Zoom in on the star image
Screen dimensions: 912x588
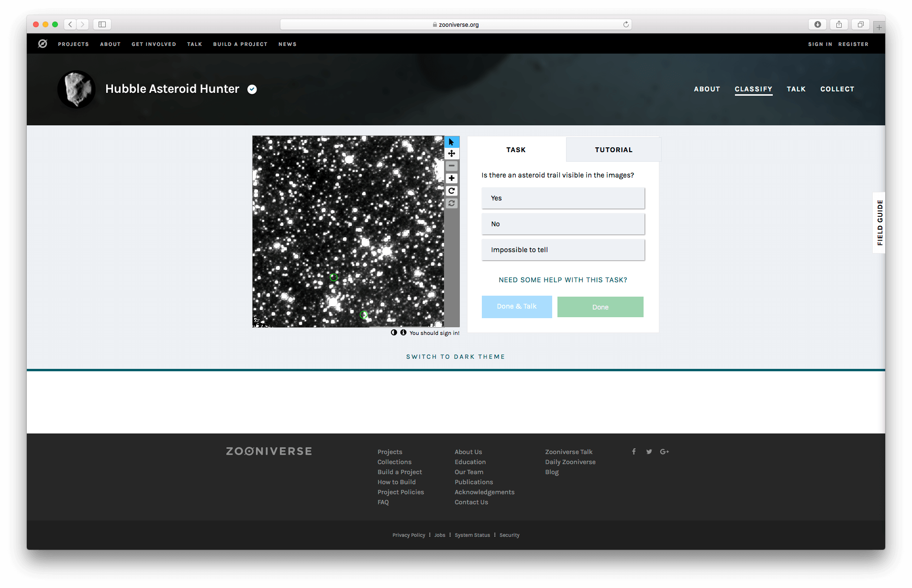click(451, 178)
